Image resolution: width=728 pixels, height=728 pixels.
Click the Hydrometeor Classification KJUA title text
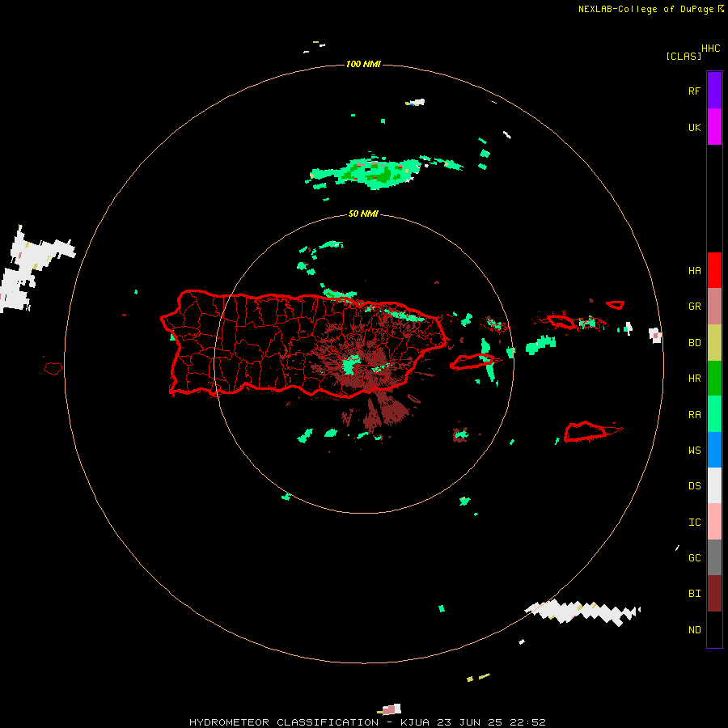367,722
